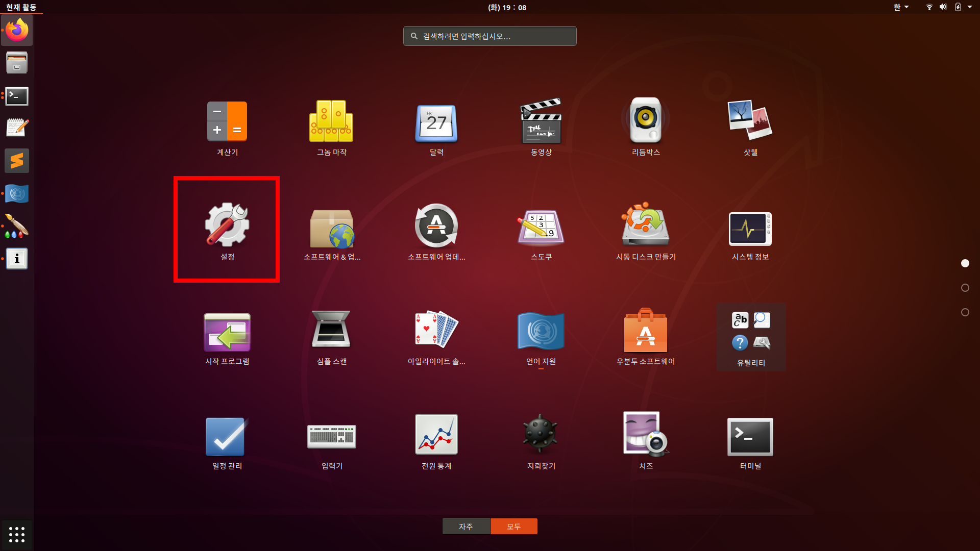This screenshot has width=980, height=551.
Task: Select the 모두 (All) tab
Action: (513, 526)
